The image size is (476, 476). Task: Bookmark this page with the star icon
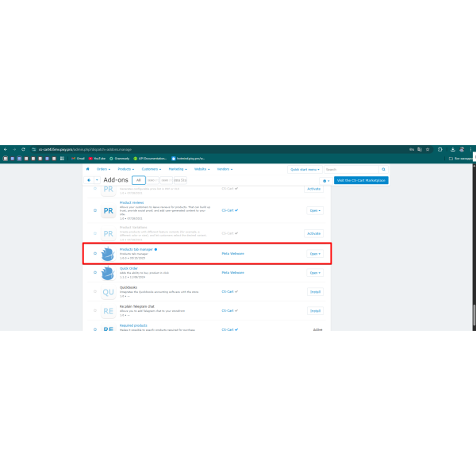pyautogui.click(x=428, y=149)
